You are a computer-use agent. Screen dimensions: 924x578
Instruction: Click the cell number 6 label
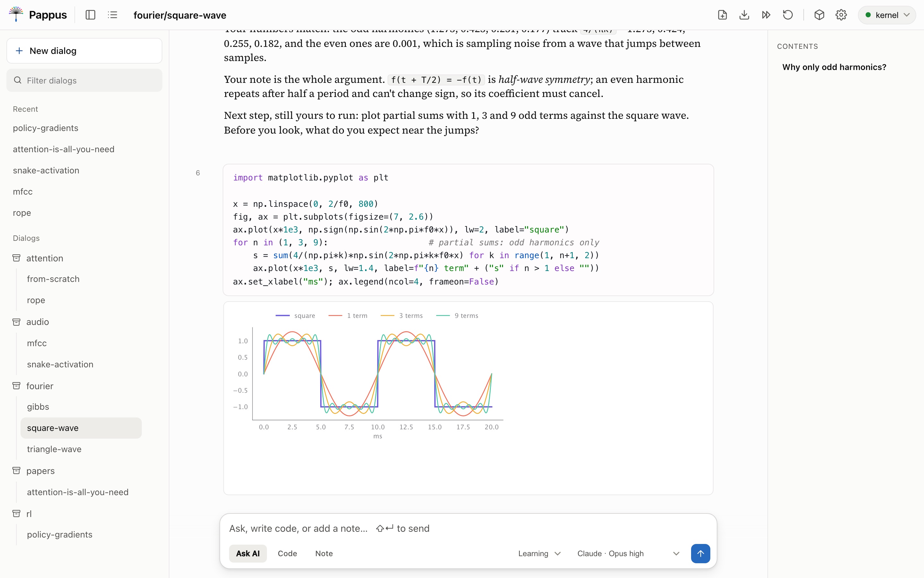[198, 173]
